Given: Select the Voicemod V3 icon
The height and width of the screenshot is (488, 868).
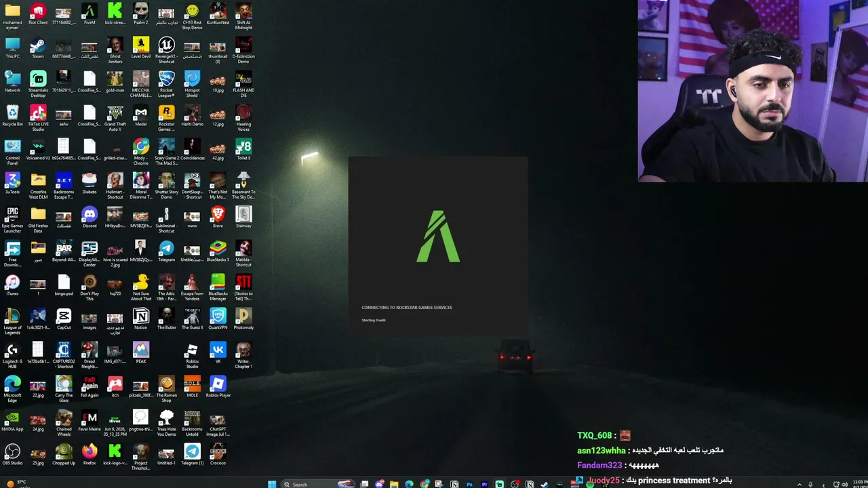Looking at the screenshot, I should pos(38,150).
